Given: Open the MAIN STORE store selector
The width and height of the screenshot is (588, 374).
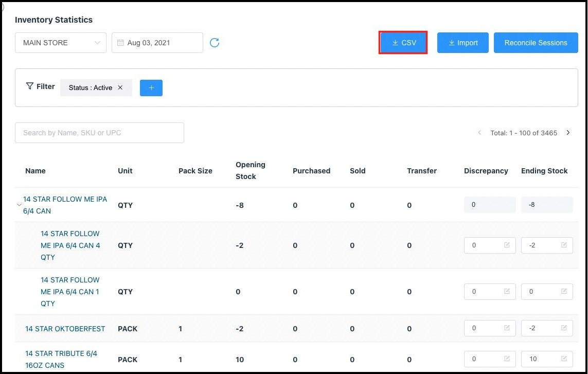Looking at the screenshot, I should 60,43.
